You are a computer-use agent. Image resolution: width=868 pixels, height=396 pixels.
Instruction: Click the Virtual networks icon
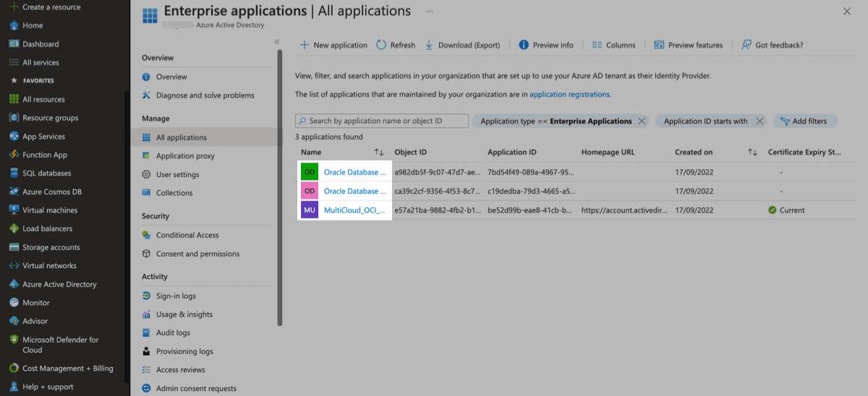click(x=14, y=265)
